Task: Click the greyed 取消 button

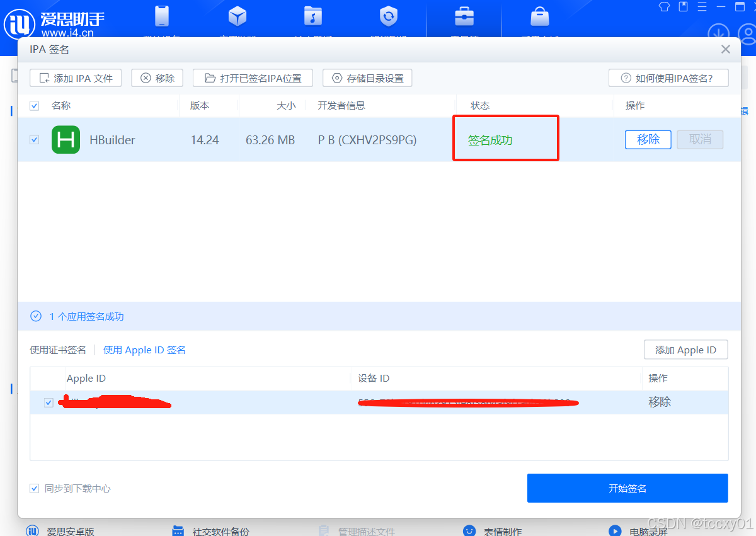Action: point(700,139)
